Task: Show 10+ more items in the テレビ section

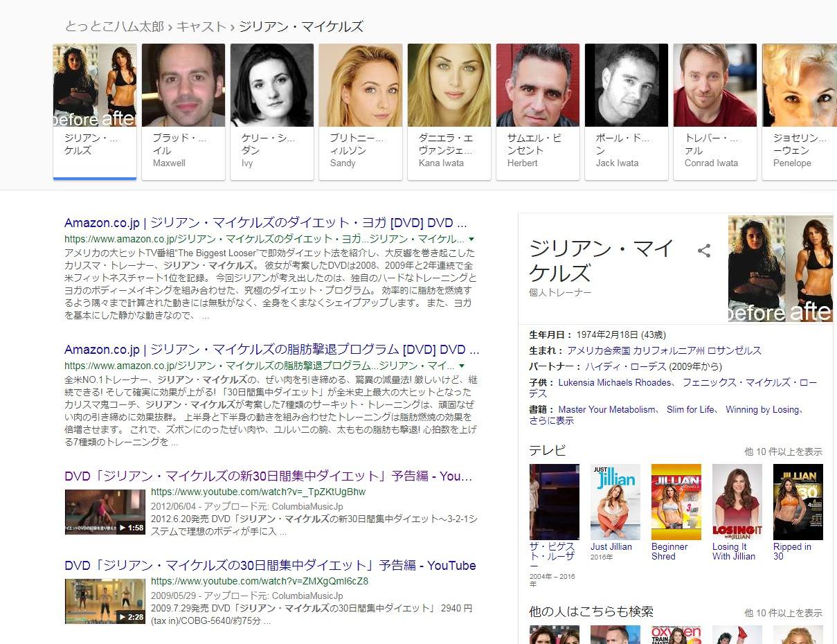Action: click(x=783, y=451)
